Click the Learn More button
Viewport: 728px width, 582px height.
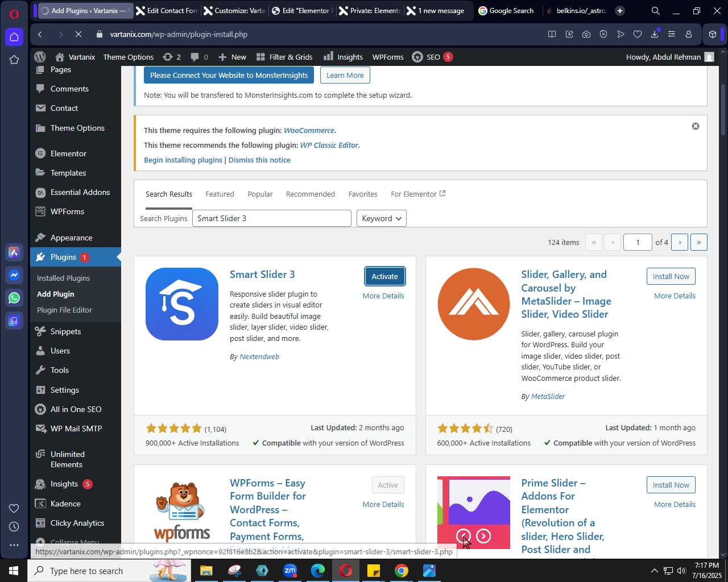coord(345,75)
